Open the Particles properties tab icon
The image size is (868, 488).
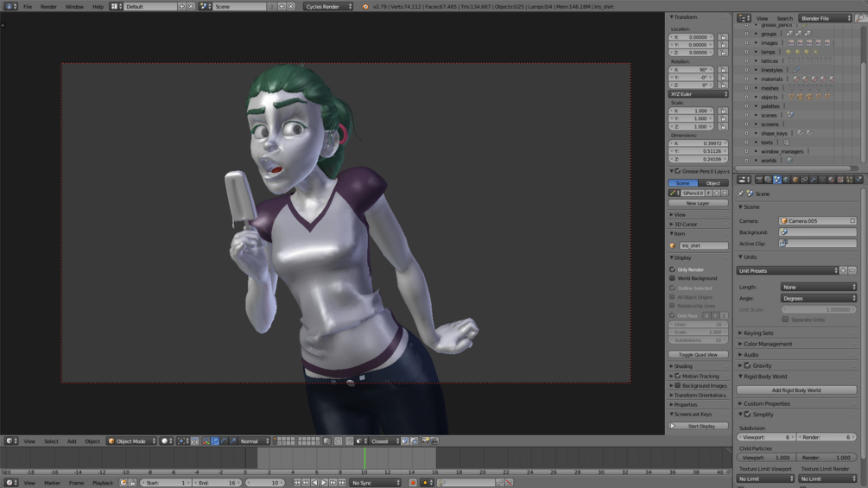[849, 180]
